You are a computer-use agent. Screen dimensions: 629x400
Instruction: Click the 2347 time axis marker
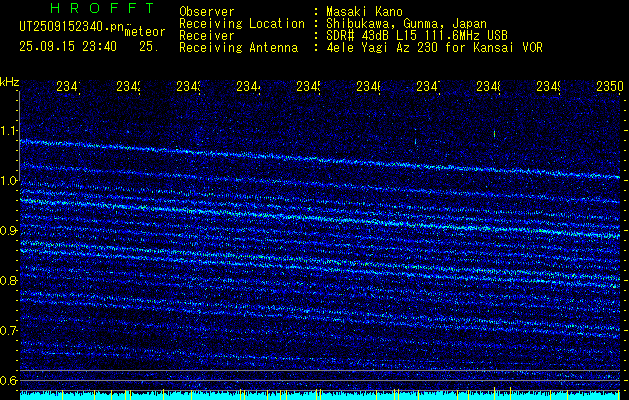pos(428,86)
